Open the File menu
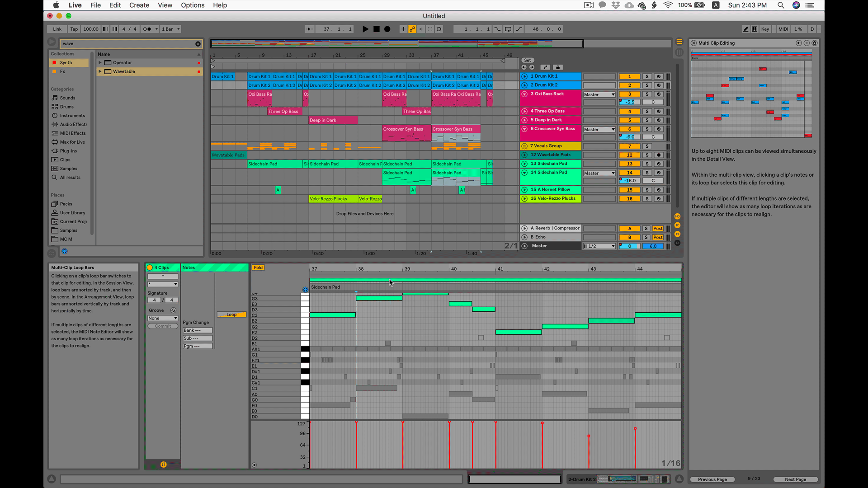Viewport: 868px width, 488px height. pyautogui.click(x=95, y=5)
